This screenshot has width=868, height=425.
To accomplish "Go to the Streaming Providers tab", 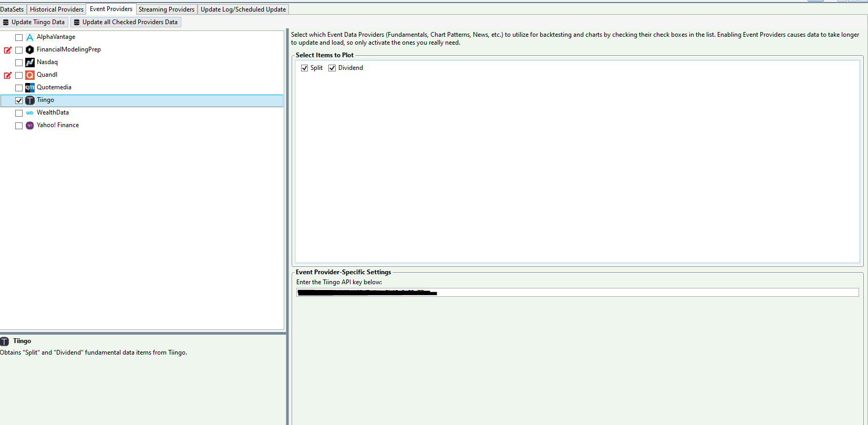I will coord(167,9).
